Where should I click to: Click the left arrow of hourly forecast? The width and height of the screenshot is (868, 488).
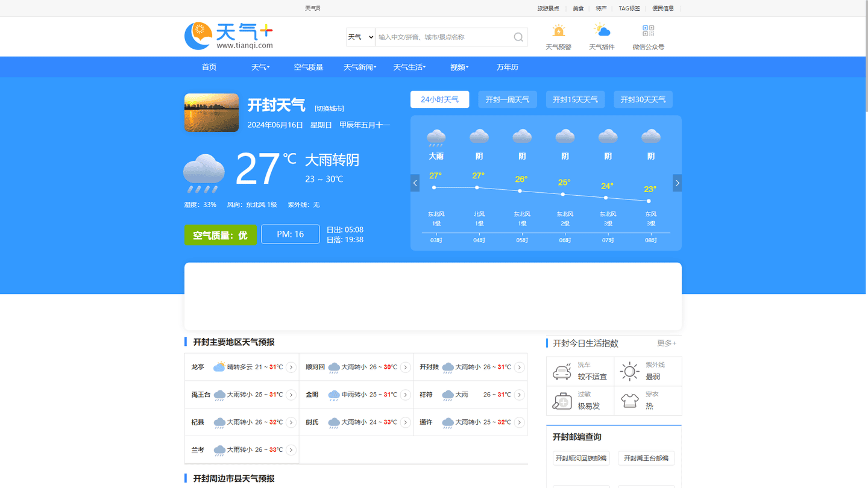click(x=415, y=183)
